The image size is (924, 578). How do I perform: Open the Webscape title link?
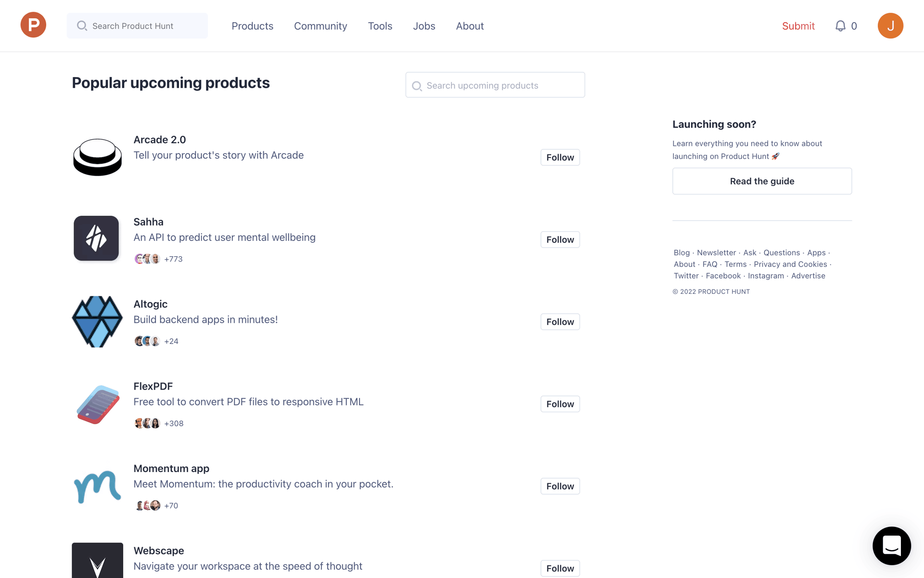coord(159,551)
